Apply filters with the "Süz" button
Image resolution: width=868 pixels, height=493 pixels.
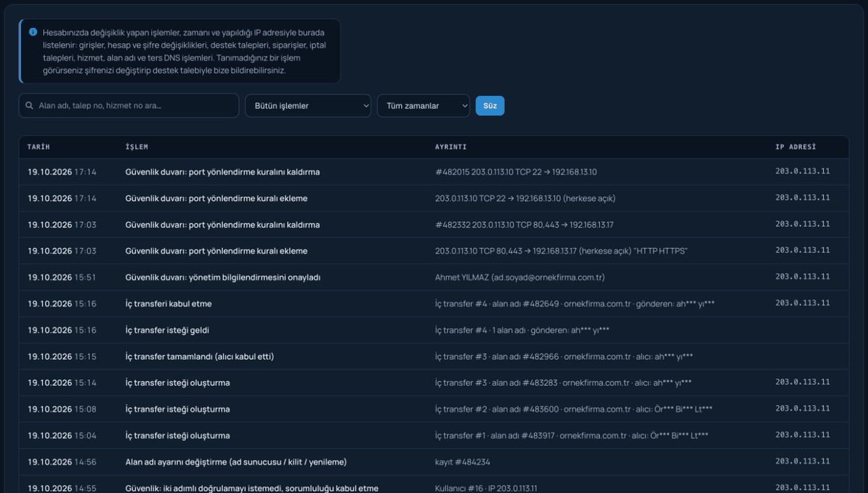(x=490, y=106)
